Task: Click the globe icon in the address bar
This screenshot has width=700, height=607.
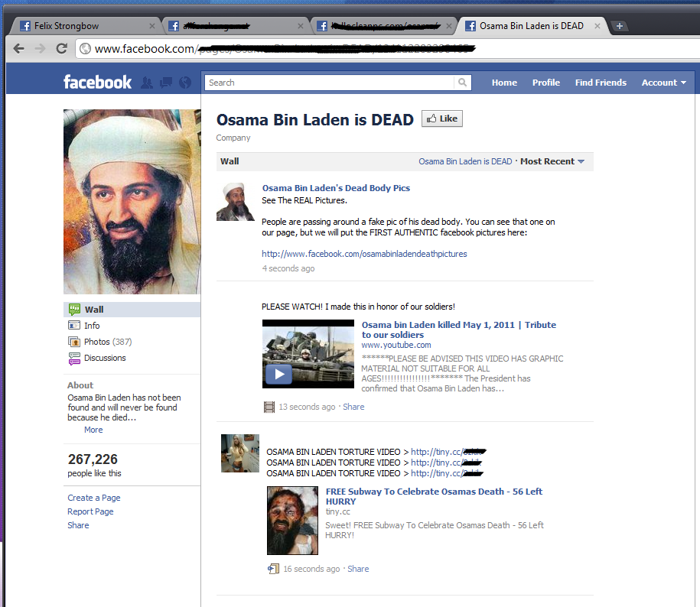Action: click(85, 49)
